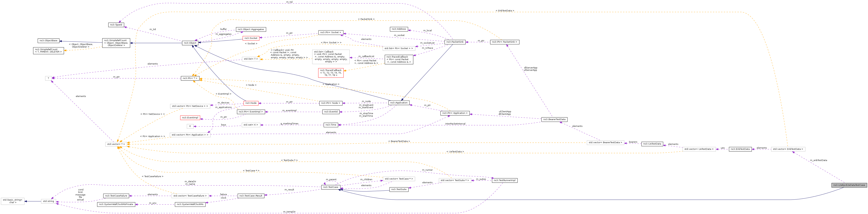The height and width of the screenshot is (214, 868).
Task: Click the m_tempDir edge label
Action: 289,212
